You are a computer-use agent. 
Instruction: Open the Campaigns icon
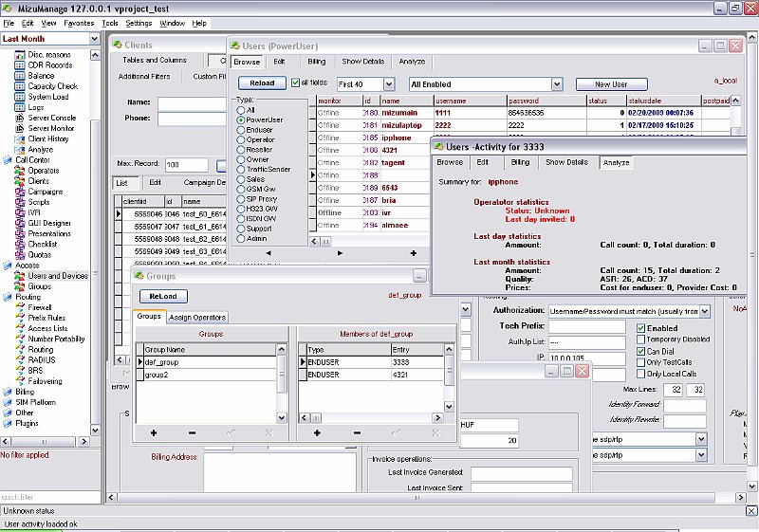[x=19, y=192]
